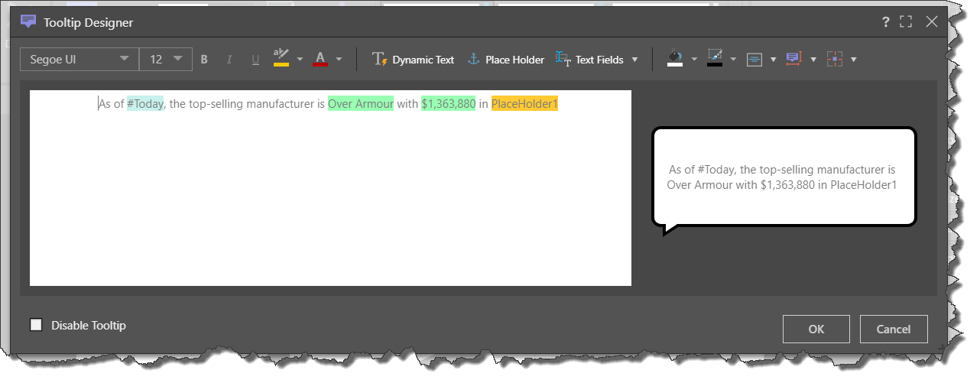Expand the Text Fields dropdown arrow
The width and height of the screenshot is (980, 383).
tap(634, 60)
